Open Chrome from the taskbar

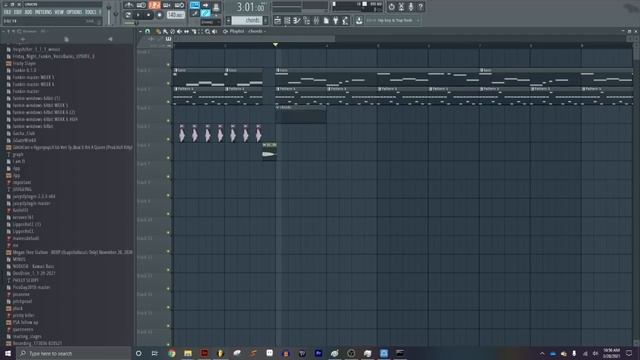coord(171,353)
